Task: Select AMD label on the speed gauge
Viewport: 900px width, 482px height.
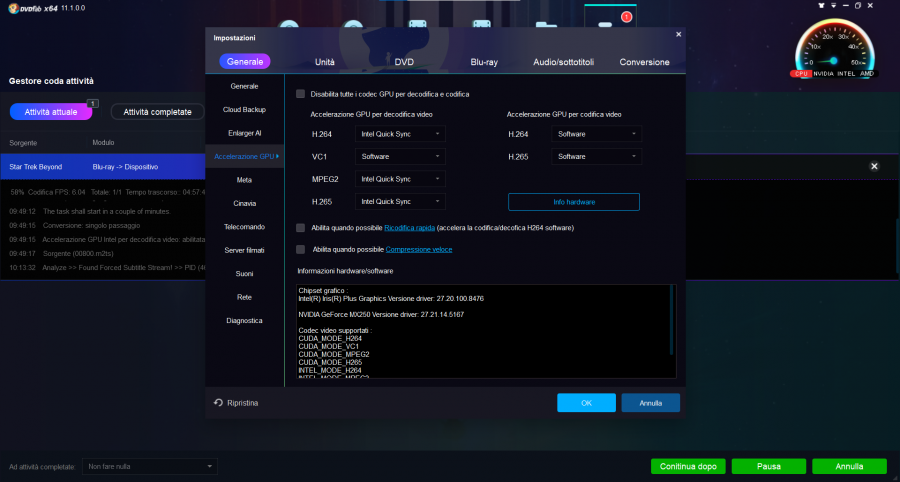Action: coord(867,73)
